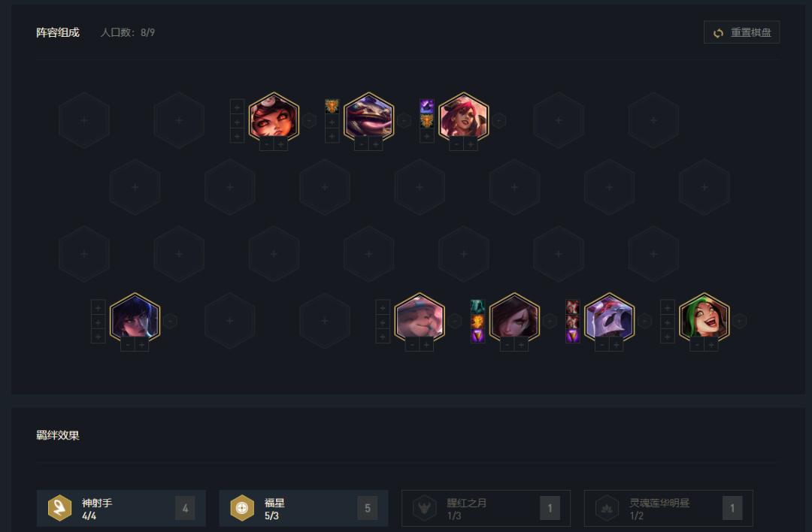This screenshot has height=532, width=812.
Task: Decrease star level under Tahm Kench
Action: tap(362, 144)
